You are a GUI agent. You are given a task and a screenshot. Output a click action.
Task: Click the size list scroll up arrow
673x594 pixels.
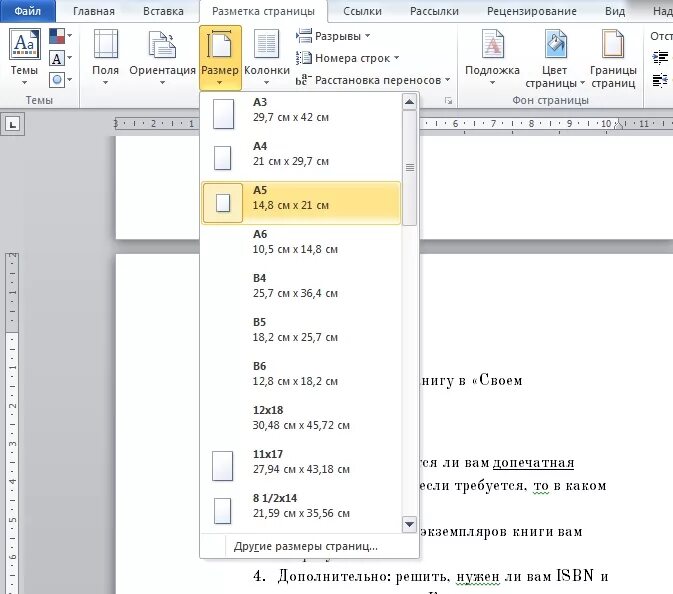point(409,102)
